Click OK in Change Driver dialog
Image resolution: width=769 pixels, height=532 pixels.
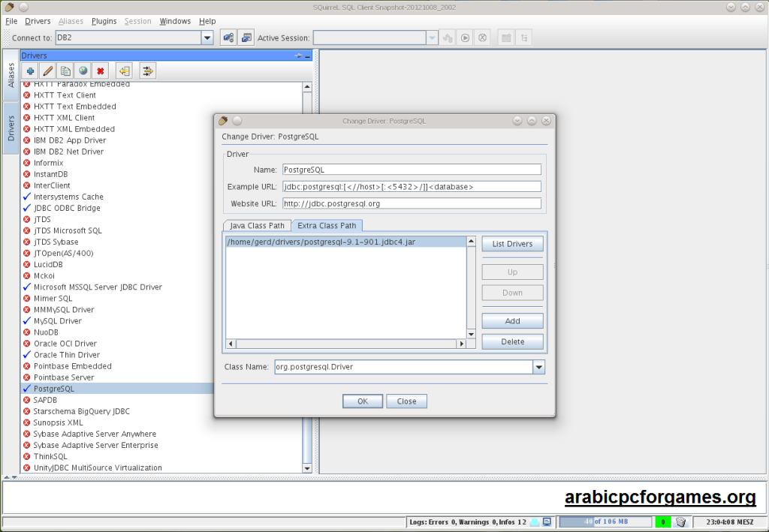pyautogui.click(x=363, y=401)
